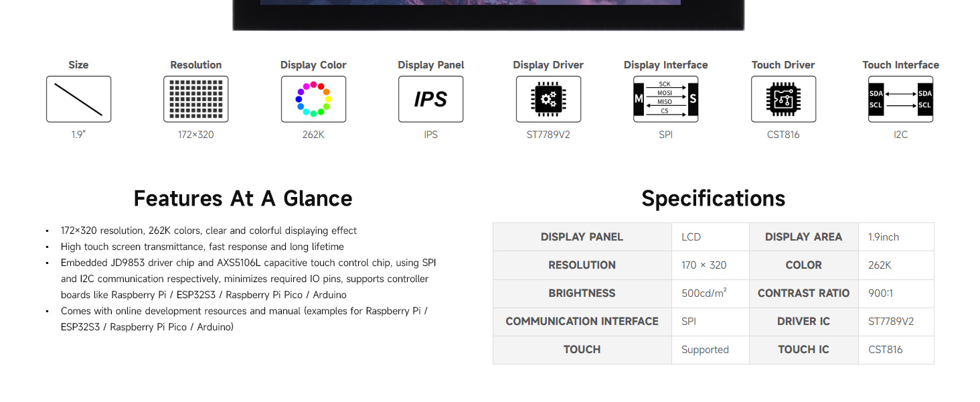
Task: Click the product image at top
Action: click(488, 15)
